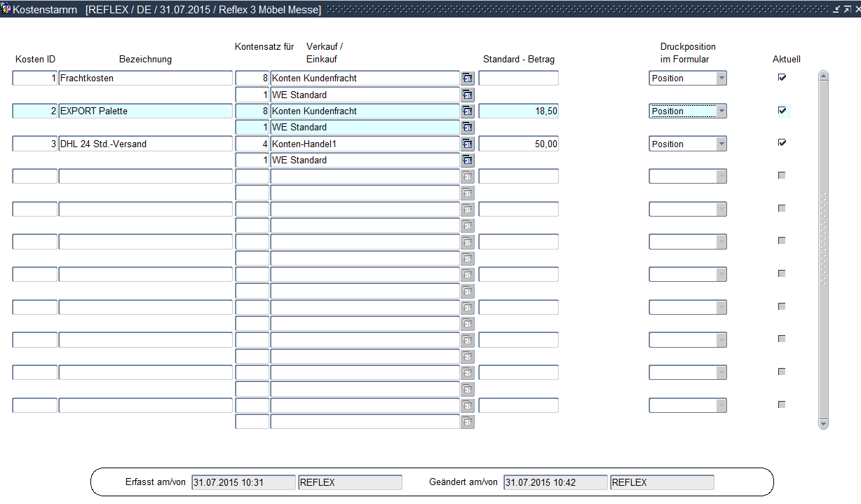Screen dimensions: 861x504
Task: Click the restore window icon in title bar
Action: pyautogui.click(x=846, y=9)
